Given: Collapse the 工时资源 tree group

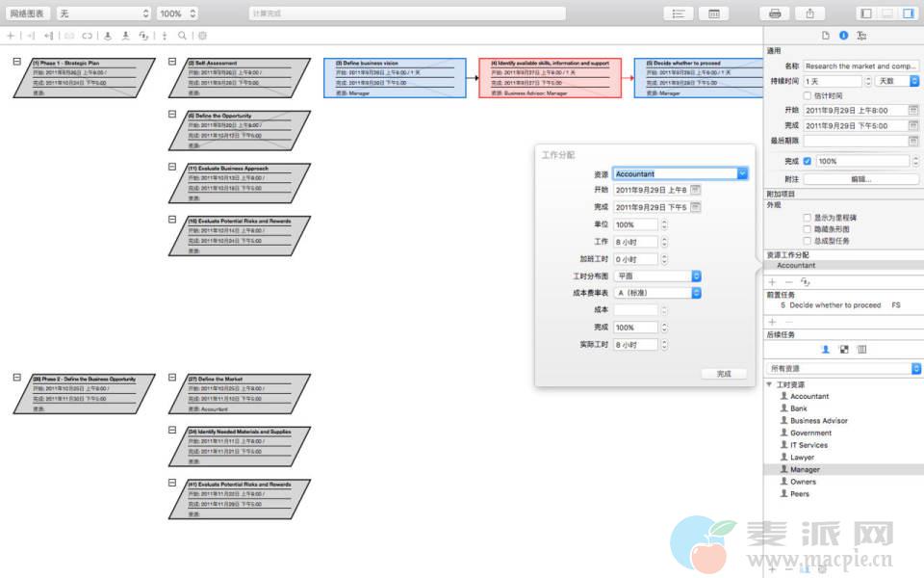Looking at the screenshot, I should pos(770,384).
